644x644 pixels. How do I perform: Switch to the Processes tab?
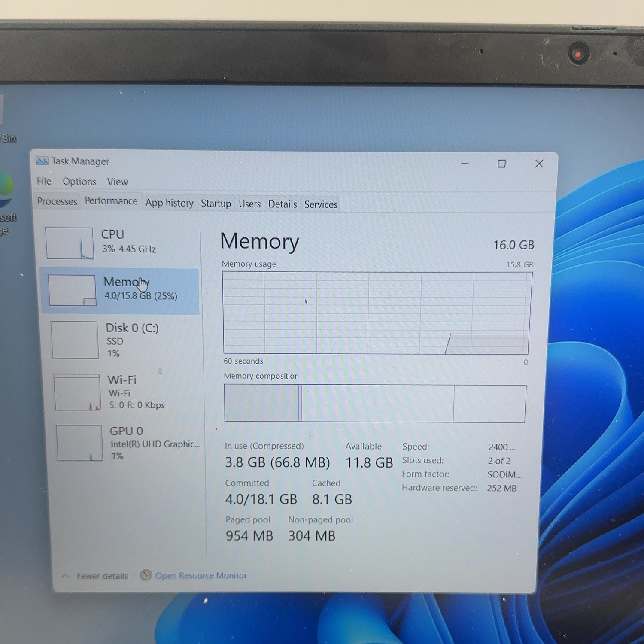coord(57,201)
